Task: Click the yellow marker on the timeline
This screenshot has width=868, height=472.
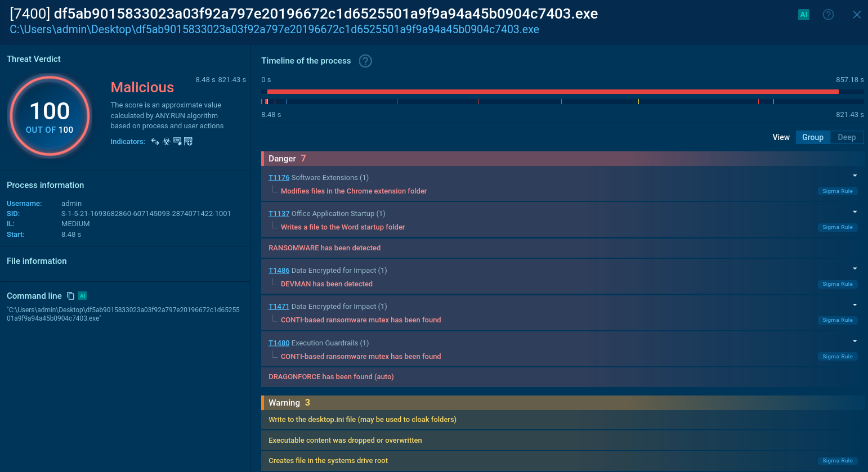Action: pyautogui.click(x=638, y=102)
